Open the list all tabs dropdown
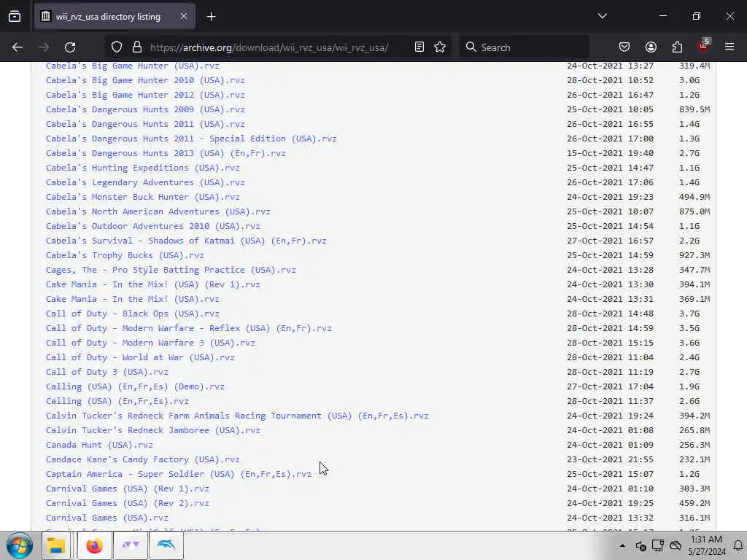Image resolution: width=747 pixels, height=560 pixels. (602, 16)
